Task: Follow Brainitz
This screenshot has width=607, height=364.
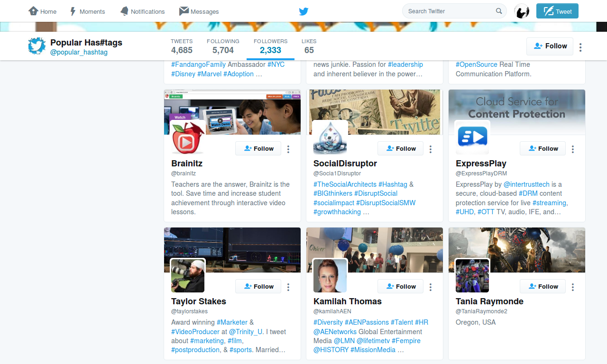Action: tap(258, 148)
